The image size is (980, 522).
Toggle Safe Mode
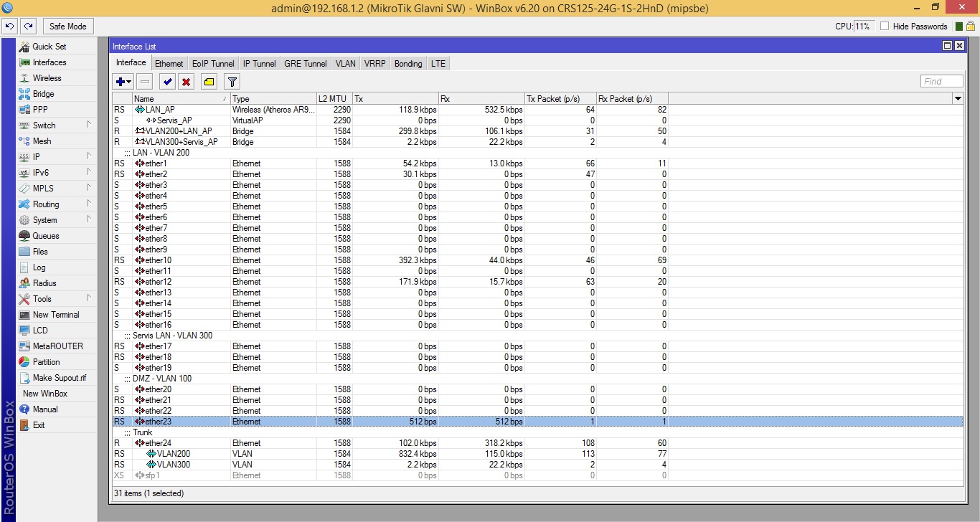67,26
